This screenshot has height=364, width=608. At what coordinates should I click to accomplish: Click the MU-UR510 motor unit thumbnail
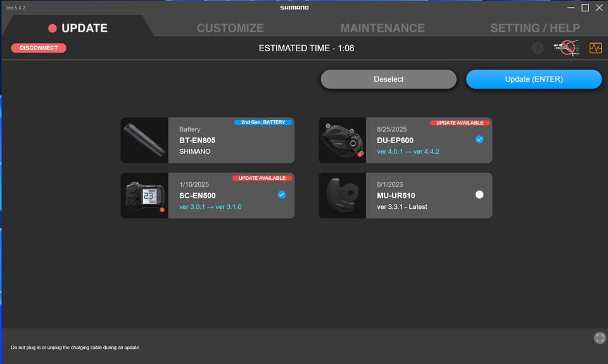tap(342, 196)
